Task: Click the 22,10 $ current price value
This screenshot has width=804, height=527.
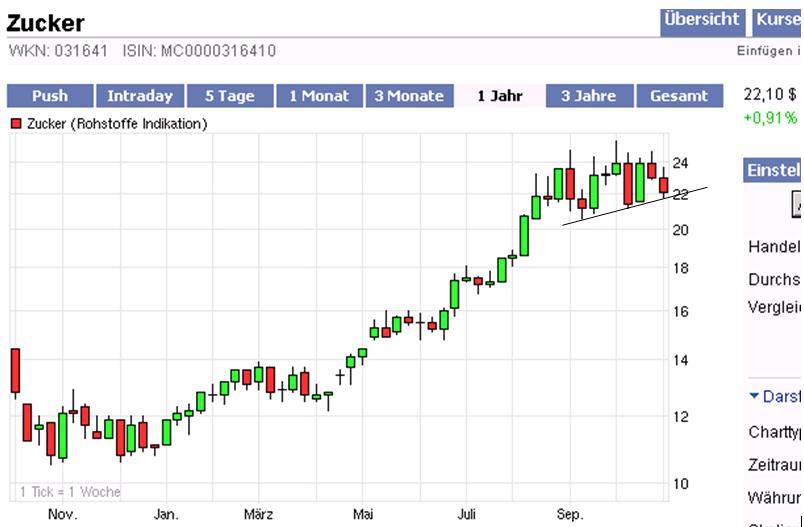Action: pyautogui.click(x=767, y=95)
